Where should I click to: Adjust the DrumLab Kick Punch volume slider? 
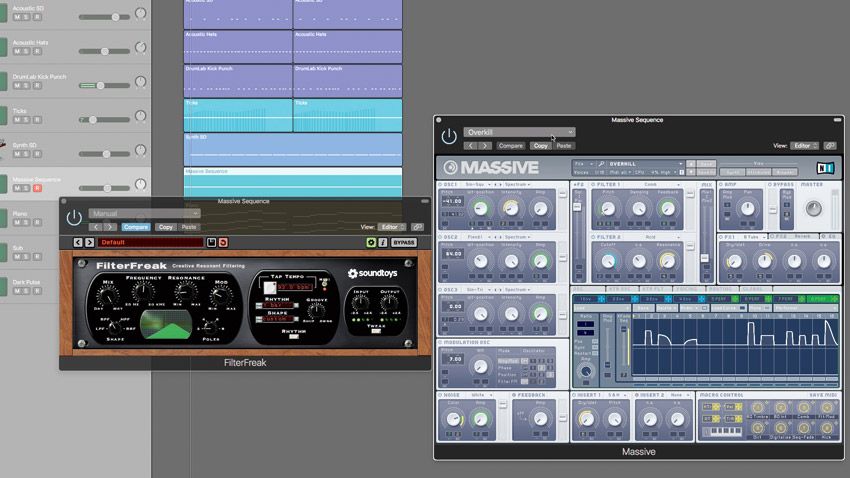coord(105,86)
